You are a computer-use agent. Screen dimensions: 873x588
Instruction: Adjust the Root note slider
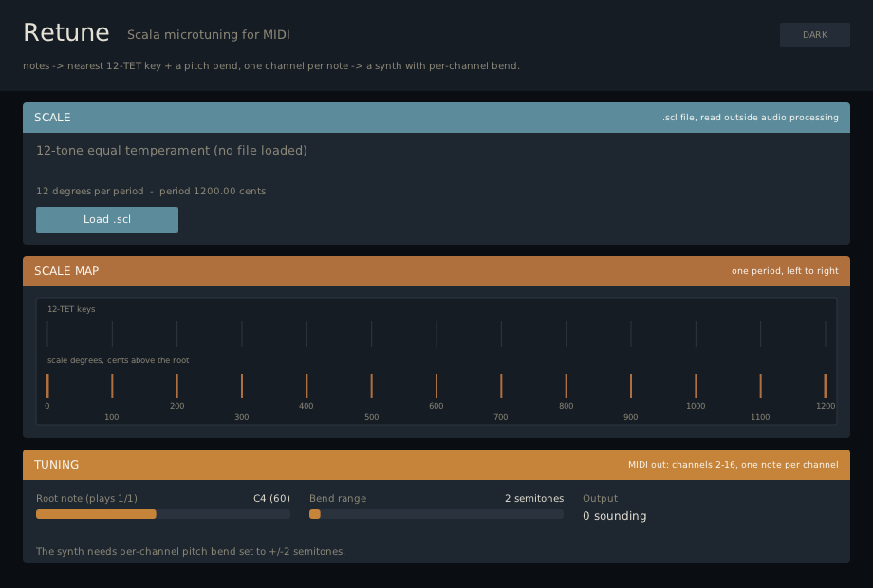(163, 514)
